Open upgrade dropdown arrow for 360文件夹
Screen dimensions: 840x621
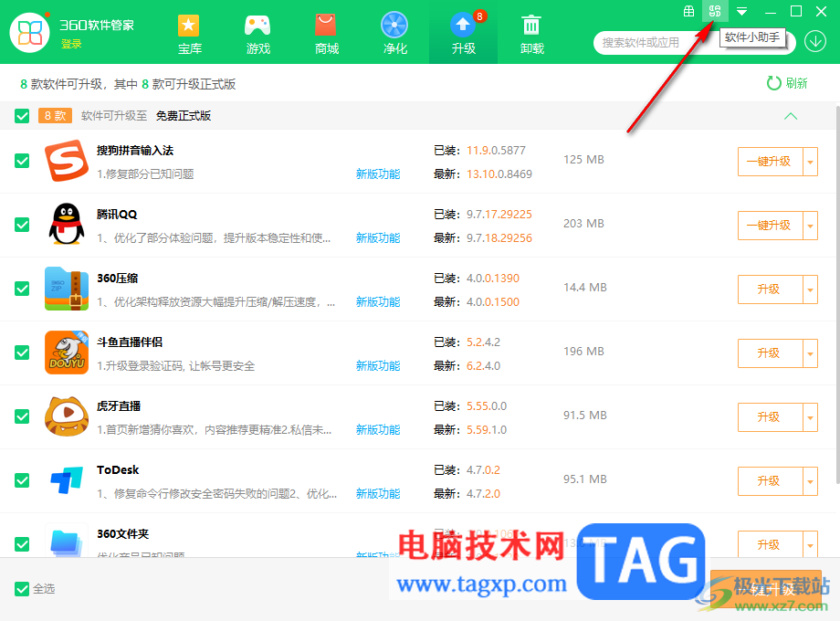click(x=811, y=545)
